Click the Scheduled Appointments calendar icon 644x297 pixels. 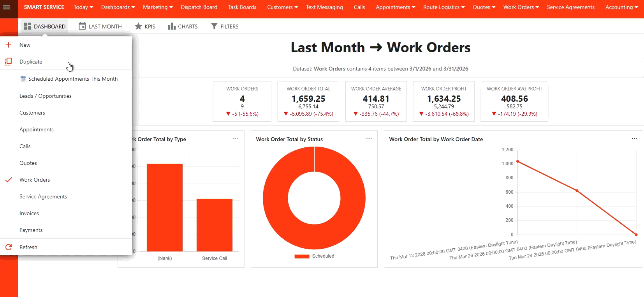(x=23, y=79)
